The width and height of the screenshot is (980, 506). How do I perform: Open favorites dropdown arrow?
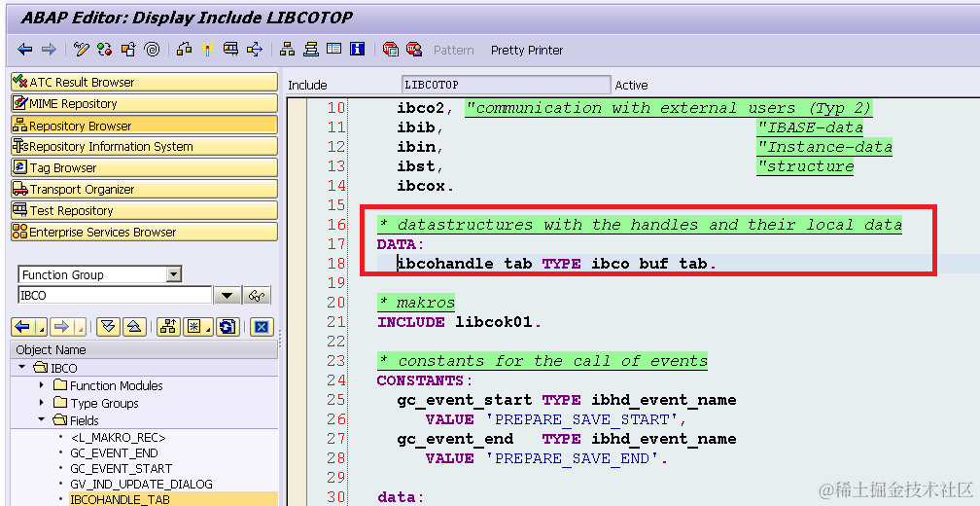209,327
